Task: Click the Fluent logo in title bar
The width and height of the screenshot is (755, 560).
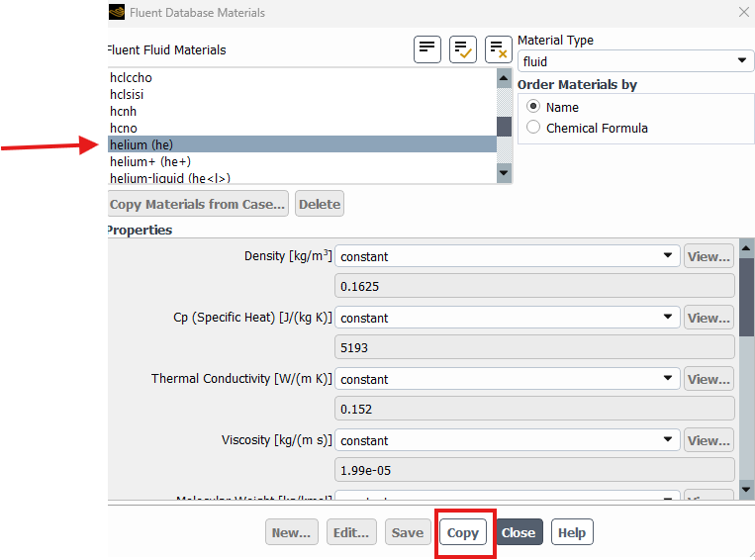Action: pyautogui.click(x=117, y=12)
